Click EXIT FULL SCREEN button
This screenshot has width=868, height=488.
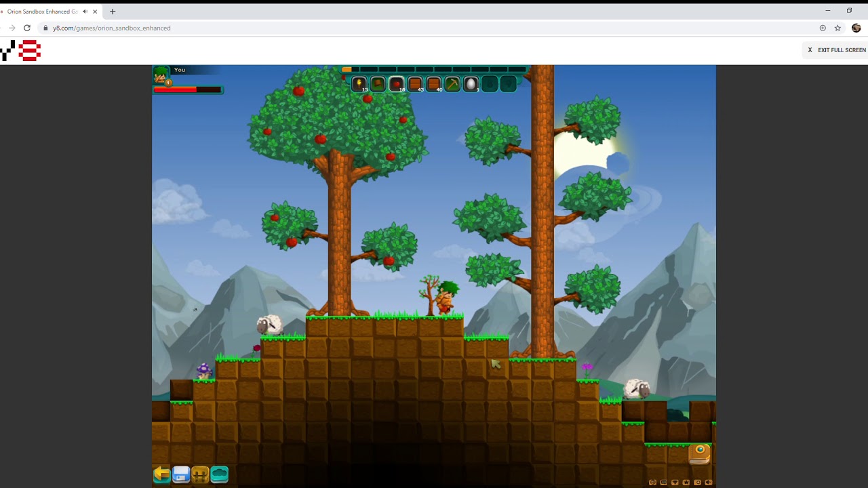[837, 50]
